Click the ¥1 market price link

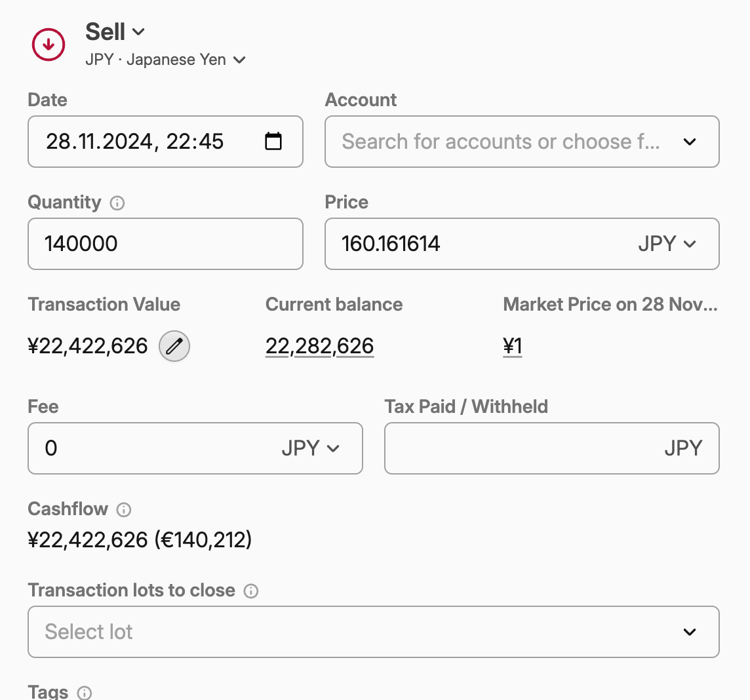point(513,346)
